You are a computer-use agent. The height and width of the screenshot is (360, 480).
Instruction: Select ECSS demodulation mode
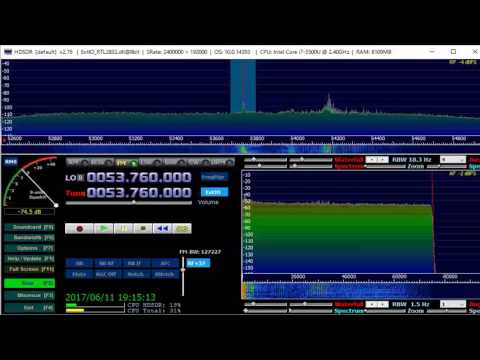click(x=101, y=163)
